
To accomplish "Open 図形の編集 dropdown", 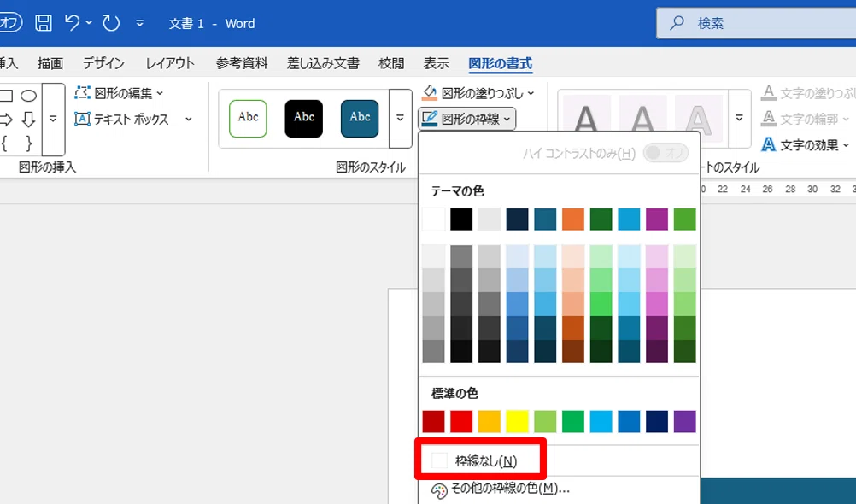I will pyautogui.click(x=119, y=93).
